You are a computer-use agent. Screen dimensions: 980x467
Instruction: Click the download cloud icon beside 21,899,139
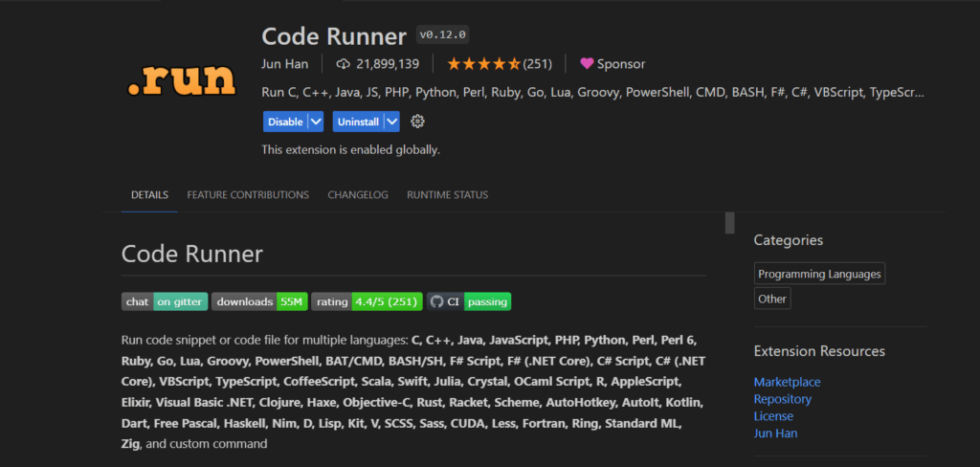(344, 64)
